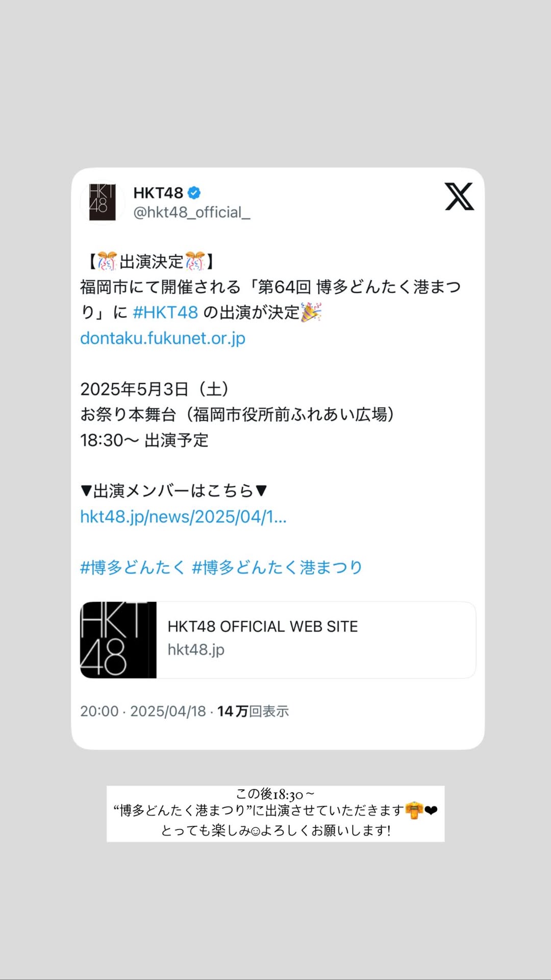This screenshot has height=980, width=551.
Task: Open the hkt48.jp/news/2025/04 link
Action: 183,517
